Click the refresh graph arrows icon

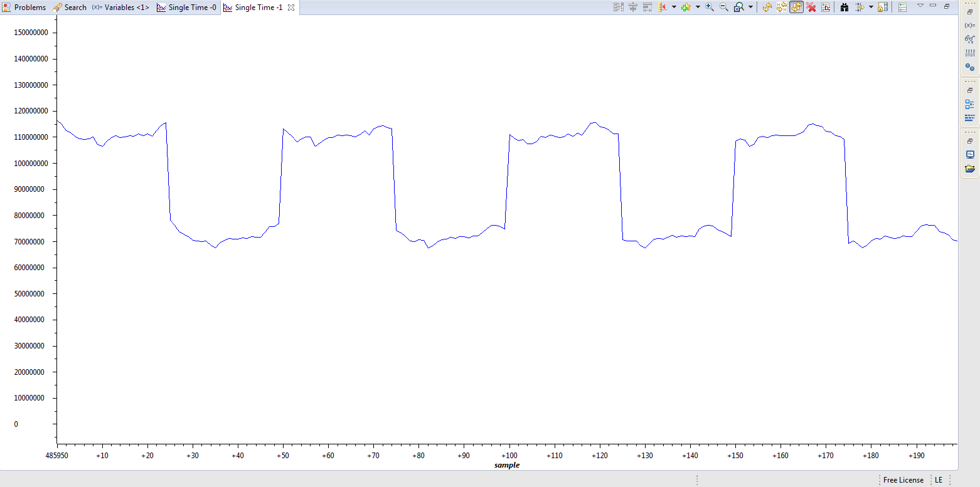click(x=767, y=7)
